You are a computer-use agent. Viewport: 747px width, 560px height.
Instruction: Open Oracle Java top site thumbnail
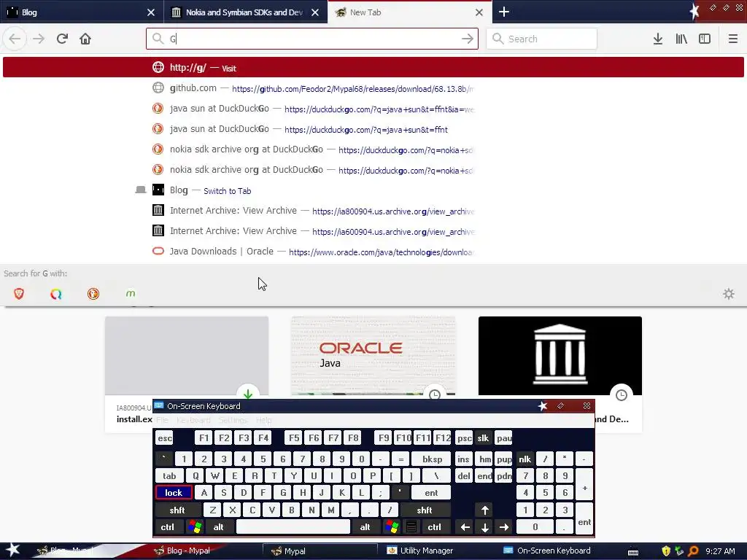tap(373, 356)
